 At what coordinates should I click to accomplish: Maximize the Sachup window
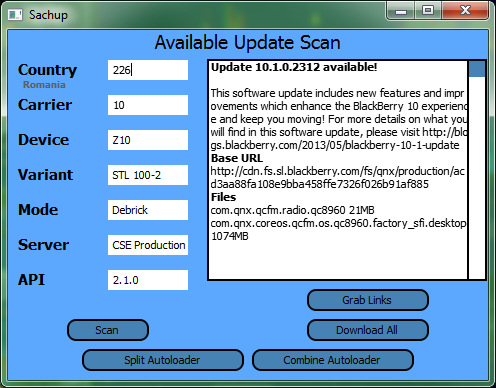click(428, 11)
